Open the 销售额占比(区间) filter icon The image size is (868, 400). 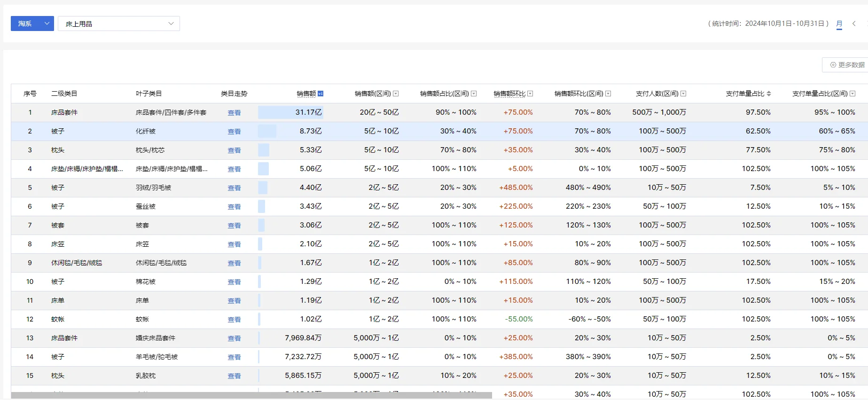474,94
